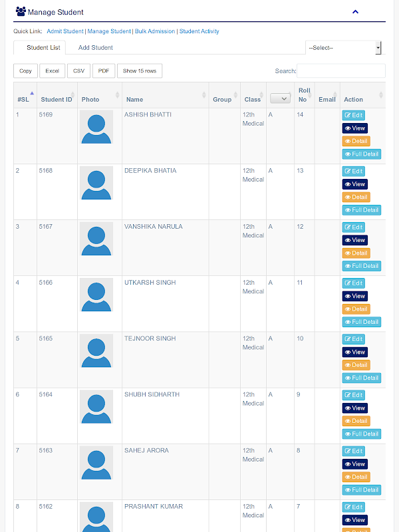Edit ASHISH BHATTI's record

point(353,115)
